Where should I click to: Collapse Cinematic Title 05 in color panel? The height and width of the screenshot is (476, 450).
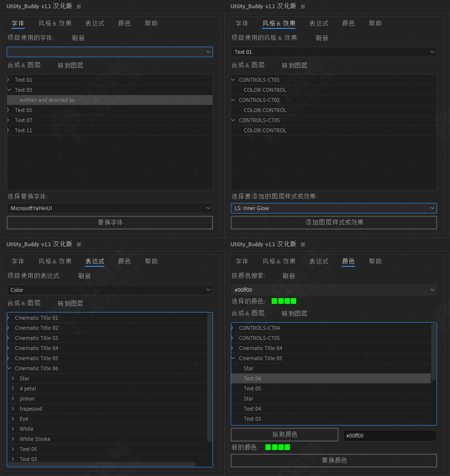pos(233,358)
